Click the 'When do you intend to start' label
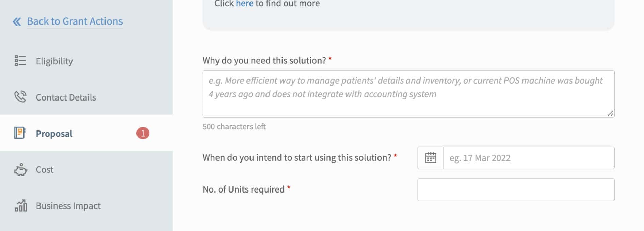 click(297, 157)
